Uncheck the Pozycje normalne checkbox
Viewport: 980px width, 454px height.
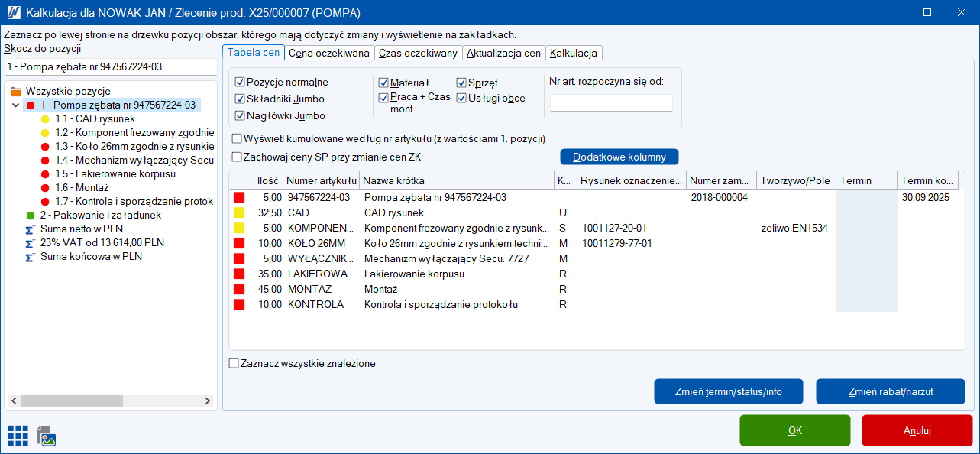(240, 82)
